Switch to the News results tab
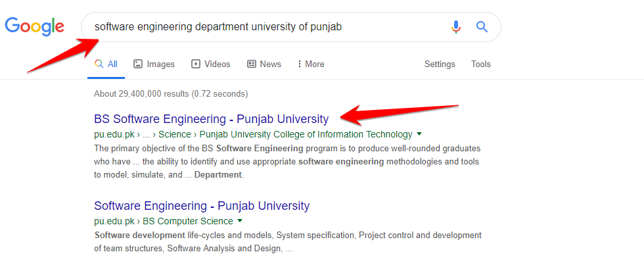Screen dimensions: 644x271 pyautogui.click(x=270, y=64)
